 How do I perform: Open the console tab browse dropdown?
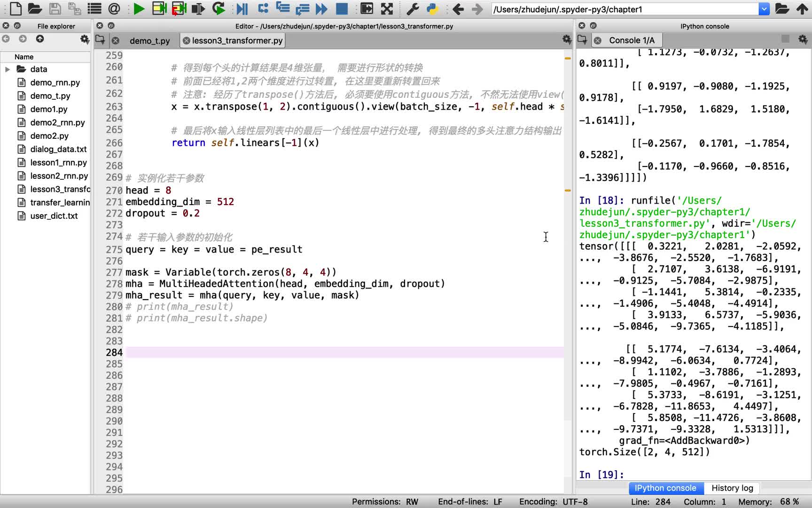point(582,40)
